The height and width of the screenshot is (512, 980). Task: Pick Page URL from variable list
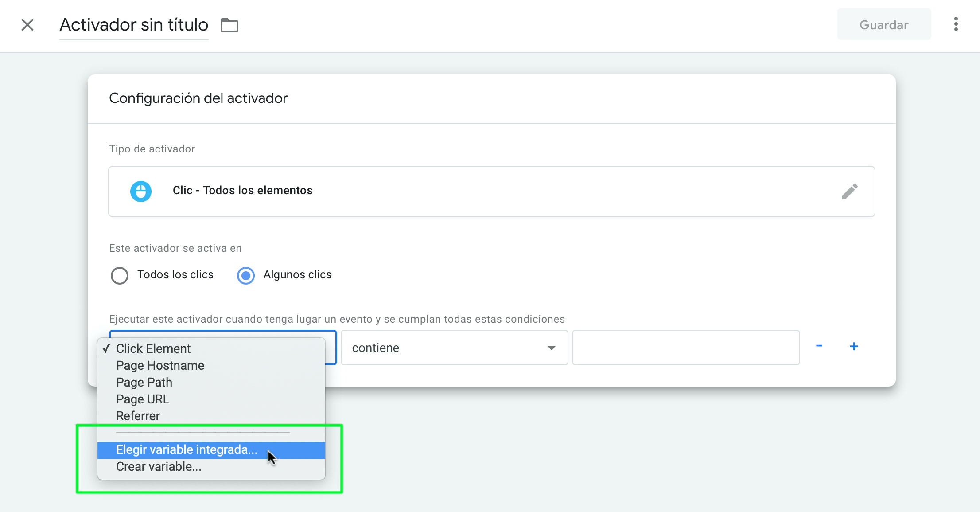click(143, 399)
